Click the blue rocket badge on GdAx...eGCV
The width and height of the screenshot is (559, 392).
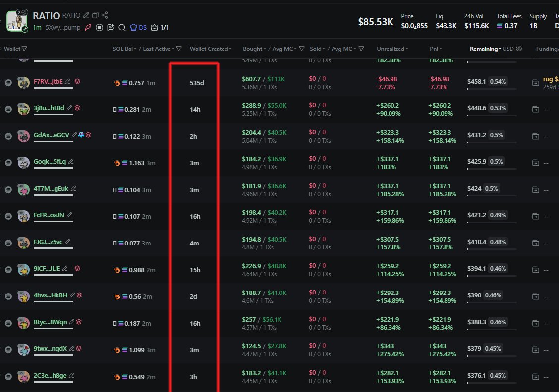81,135
